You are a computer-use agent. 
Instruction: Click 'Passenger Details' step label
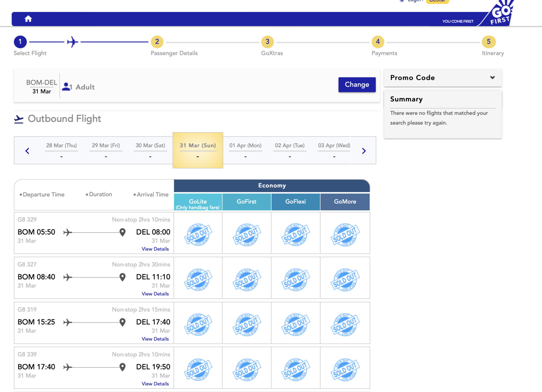point(174,53)
